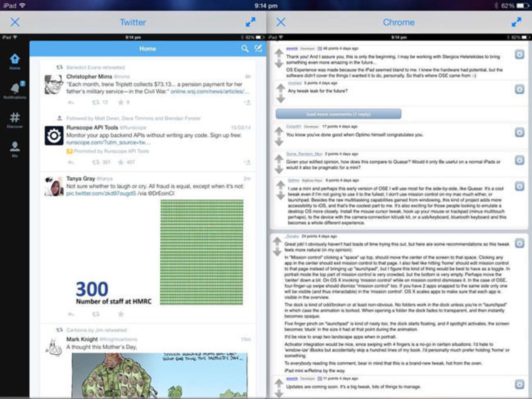View the HMRC staff 300 image
The image size is (532, 399).
point(159,252)
